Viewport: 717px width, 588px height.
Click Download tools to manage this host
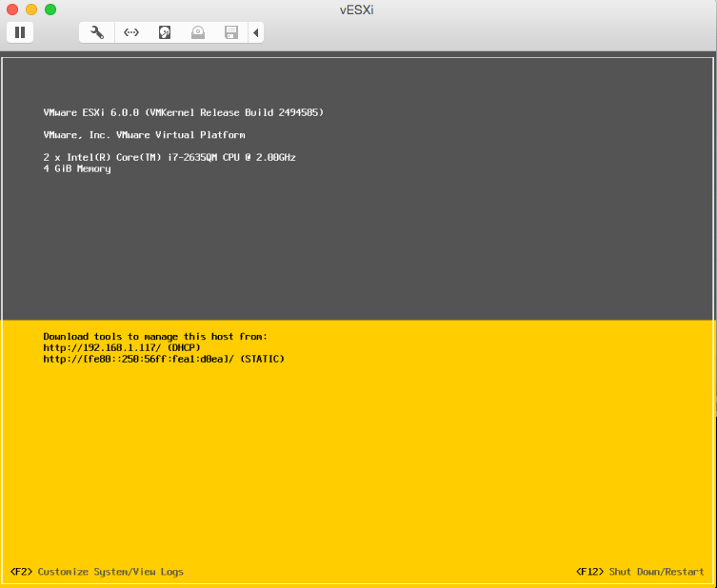pyautogui.click(x=155, y=337)
